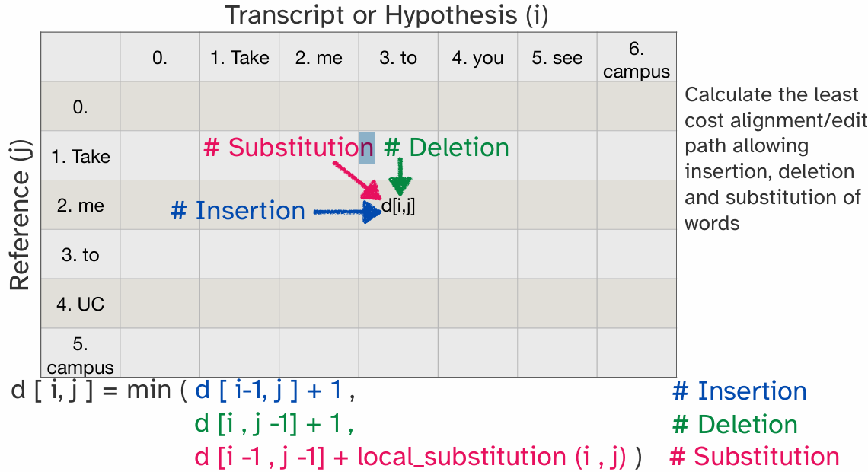Click the '5. campus' row header

80,353
